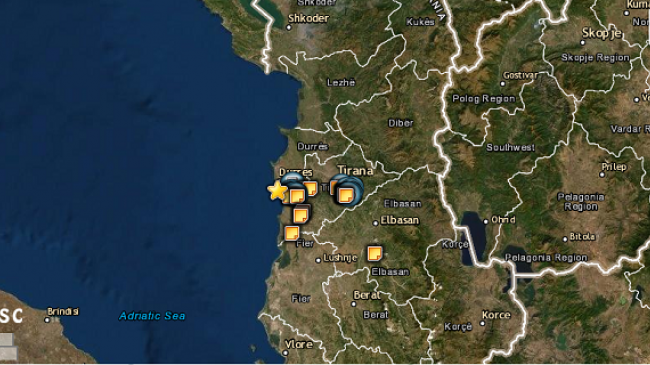The image size is (650, 365).
Task: Select the Korce city dot
Action: (482, 324)
